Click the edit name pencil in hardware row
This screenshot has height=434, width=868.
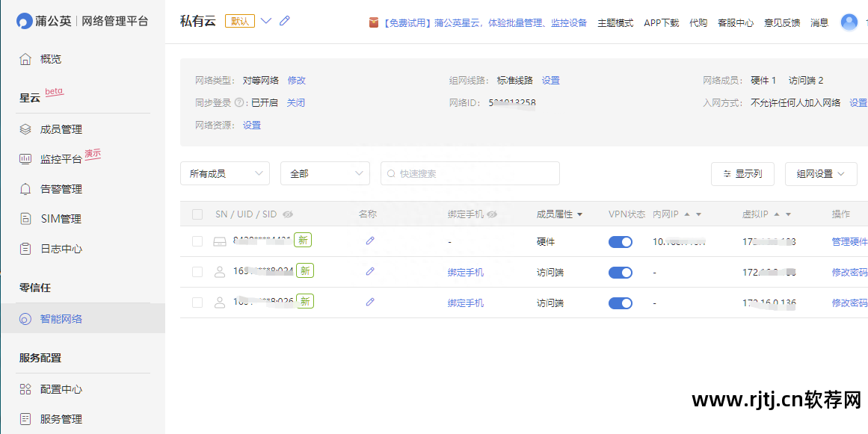[x=370, y=241]
